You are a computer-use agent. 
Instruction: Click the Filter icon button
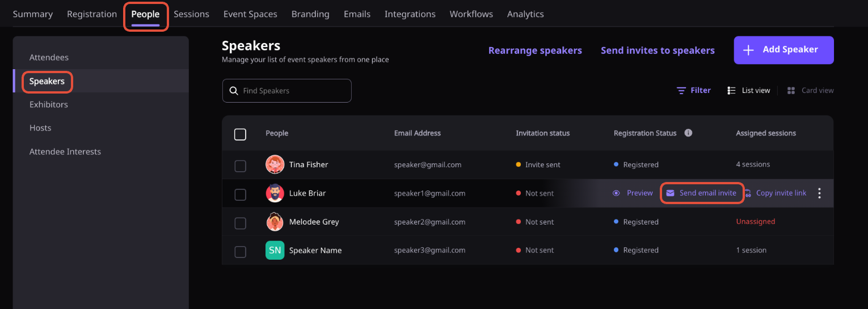[681, 91]
